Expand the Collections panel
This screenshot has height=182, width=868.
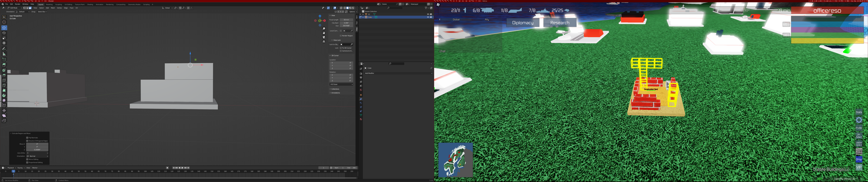click(x=335, y=89)
